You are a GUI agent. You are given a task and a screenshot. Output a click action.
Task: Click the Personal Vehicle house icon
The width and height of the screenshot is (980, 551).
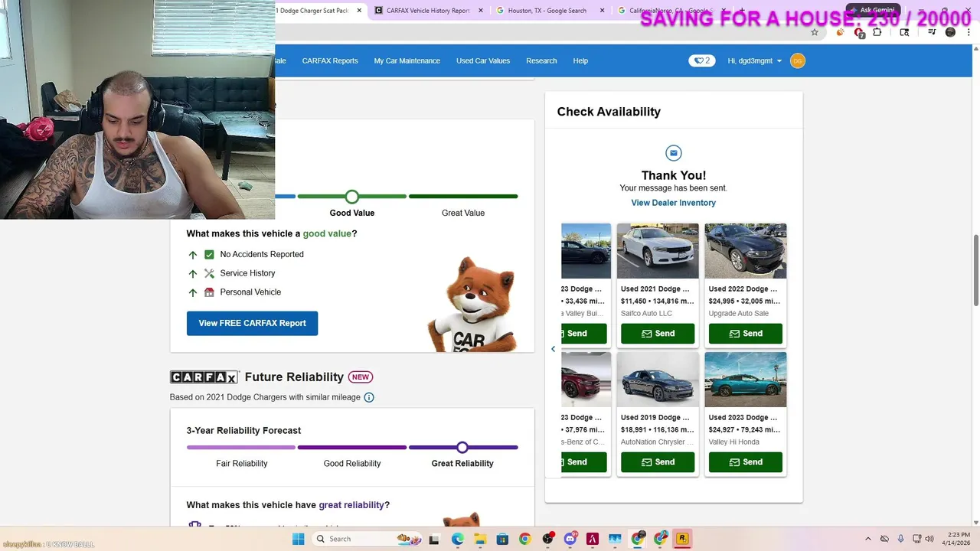coord(209,292)
